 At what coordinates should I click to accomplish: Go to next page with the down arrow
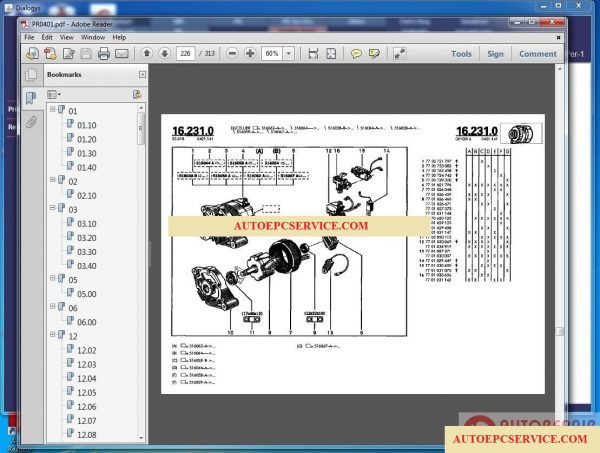pyautogui.click(x=165, y=53)
